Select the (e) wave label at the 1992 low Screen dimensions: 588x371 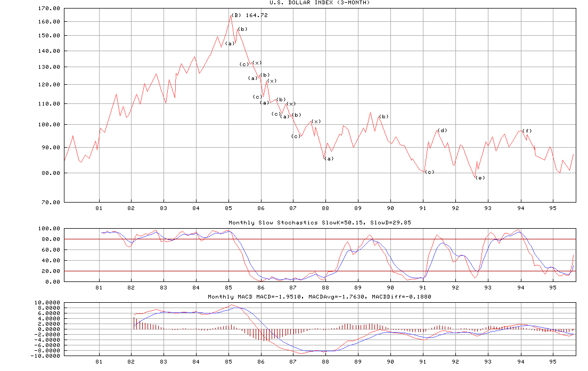480,178
